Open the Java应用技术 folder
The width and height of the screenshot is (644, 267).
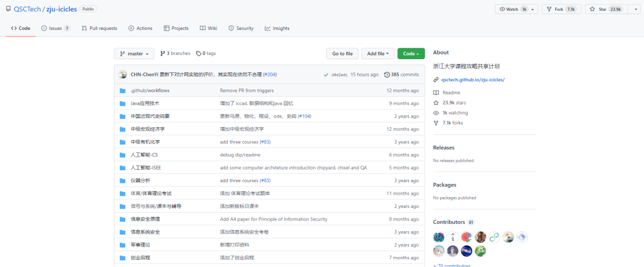145,103
